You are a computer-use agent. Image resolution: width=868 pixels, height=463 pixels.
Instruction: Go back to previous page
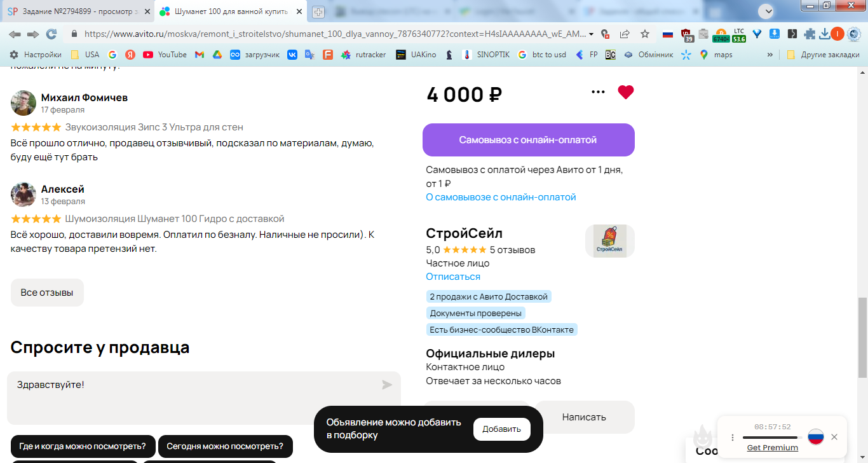[15, 34]
